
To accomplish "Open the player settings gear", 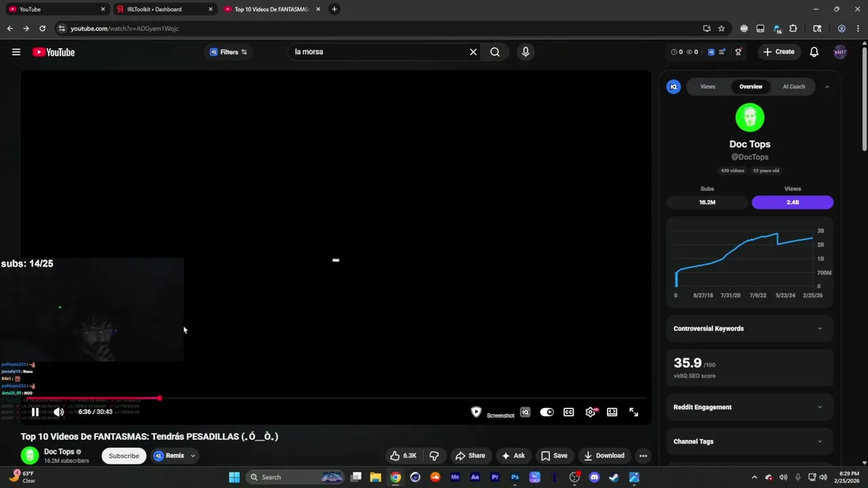I will point(591,412).
